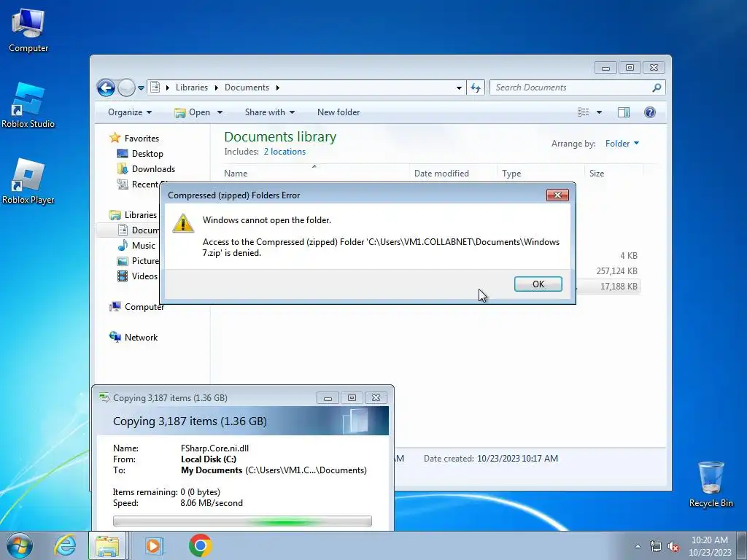Open Explorer help question mark icon

tap(649, 112)
